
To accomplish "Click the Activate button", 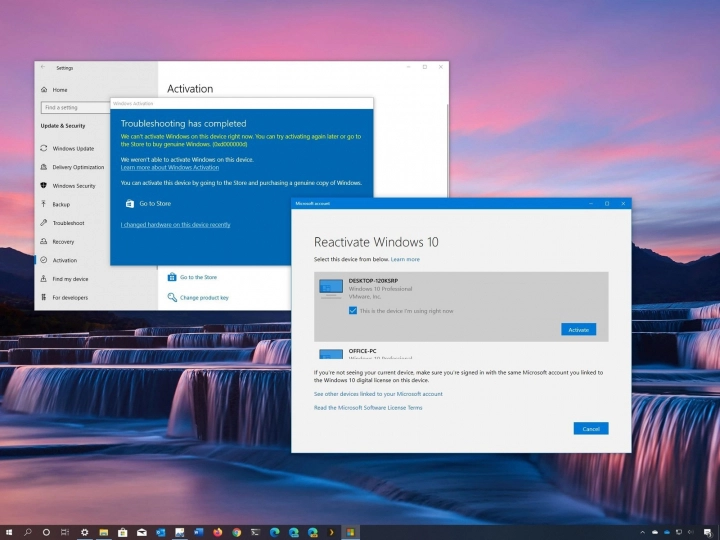I will [x=579, y=329].
